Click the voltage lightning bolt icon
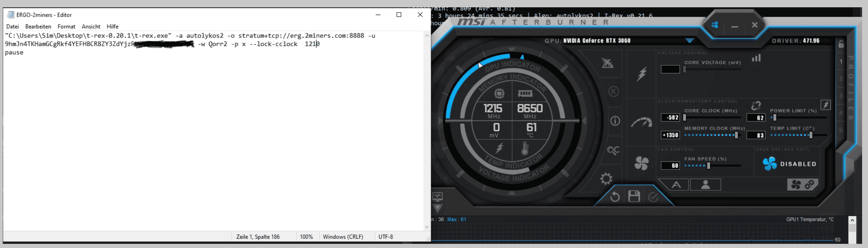This screenshot has height=248, width=868. pos(642,74)
